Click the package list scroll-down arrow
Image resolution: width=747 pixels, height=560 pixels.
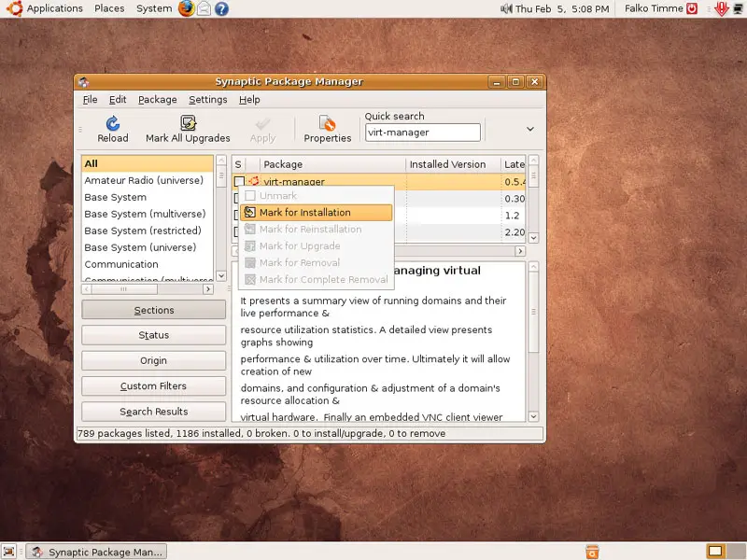(x=533, y=238)
